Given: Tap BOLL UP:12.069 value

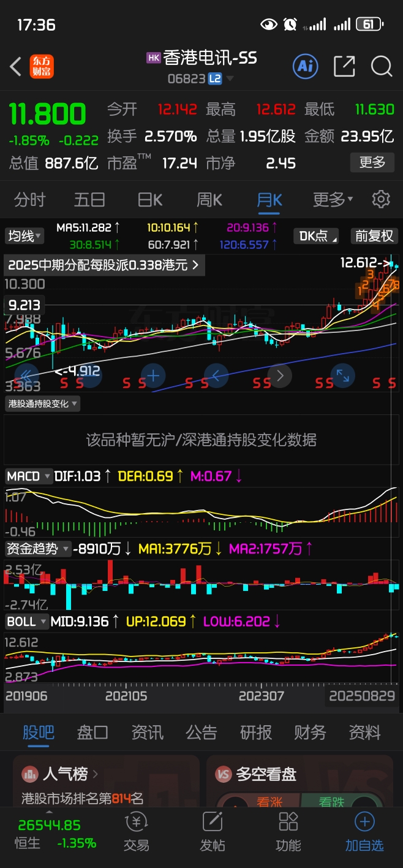Looking at the screenshot, I should [x=161, y=622].
